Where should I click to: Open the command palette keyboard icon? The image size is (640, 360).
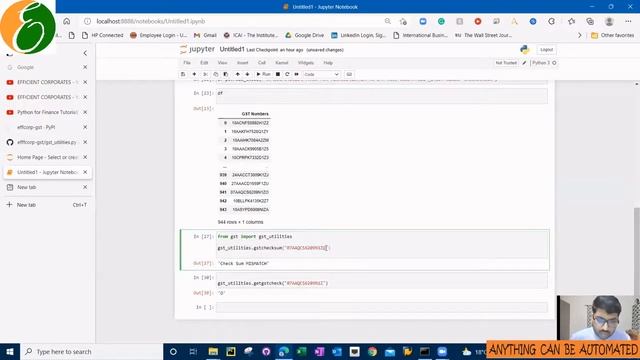pos(349,74)
